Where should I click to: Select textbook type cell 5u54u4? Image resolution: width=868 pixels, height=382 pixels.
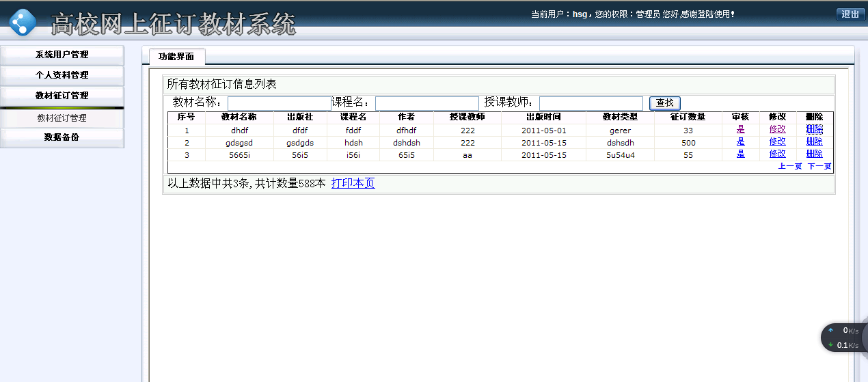click(x=620, y=155)
